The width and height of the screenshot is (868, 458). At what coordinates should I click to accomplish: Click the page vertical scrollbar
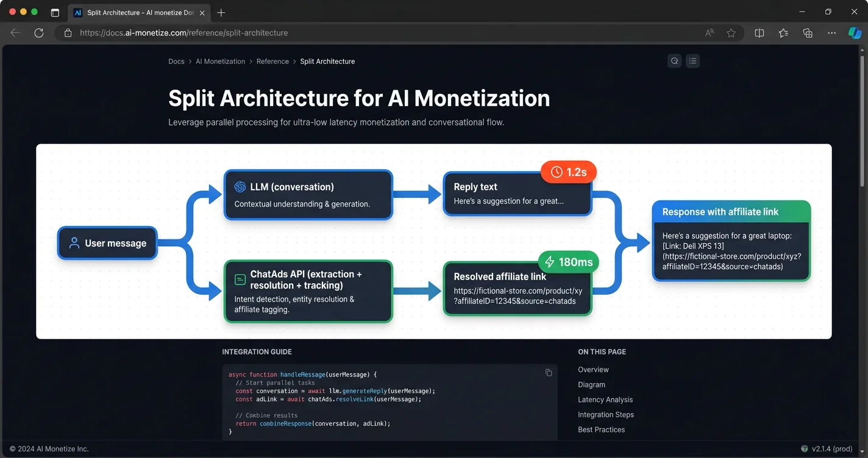[863, 122]
